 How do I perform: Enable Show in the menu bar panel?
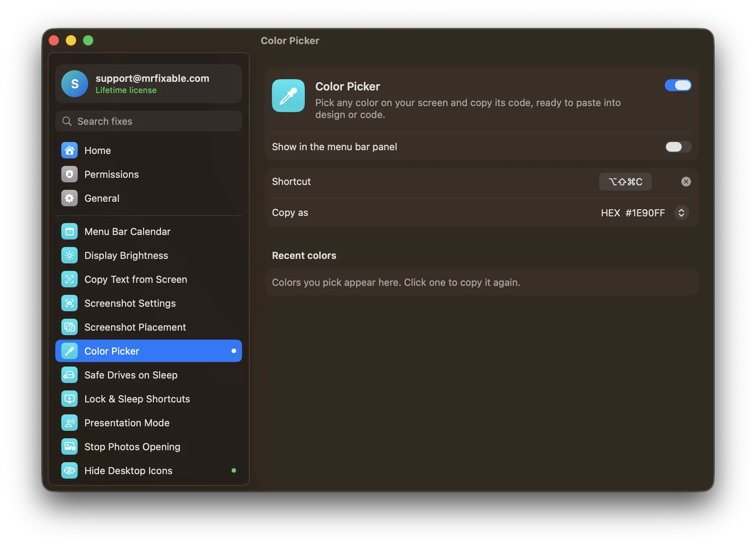tap(678, 147)
